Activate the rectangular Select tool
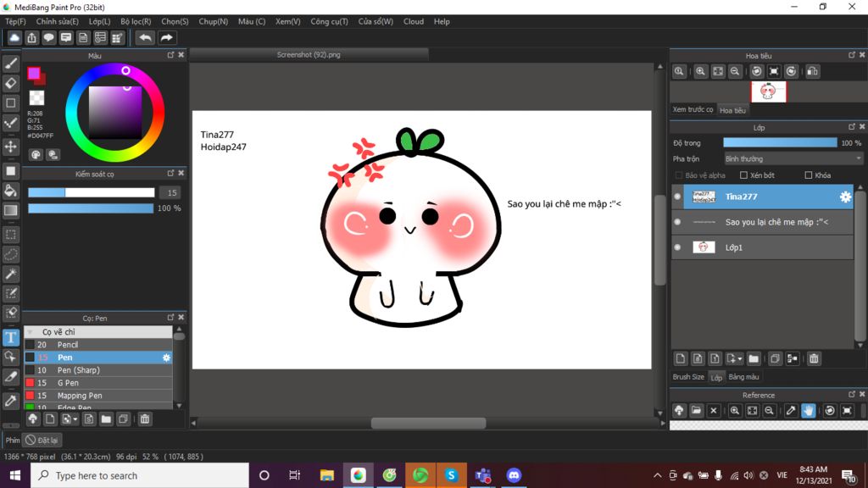 point(10,235)
